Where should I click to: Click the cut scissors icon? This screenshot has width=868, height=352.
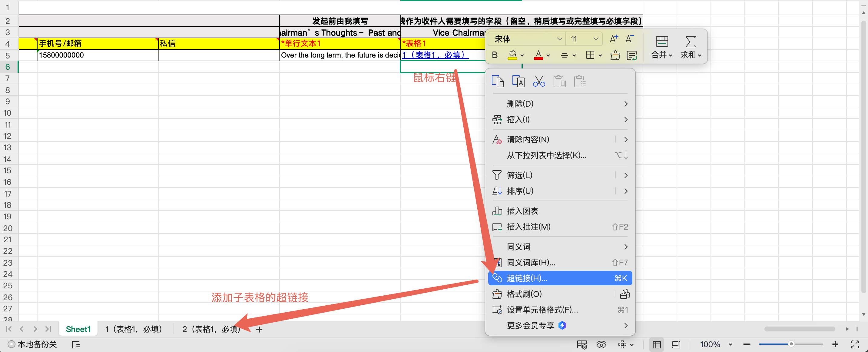pyautogui.click(x=538, y=81)
